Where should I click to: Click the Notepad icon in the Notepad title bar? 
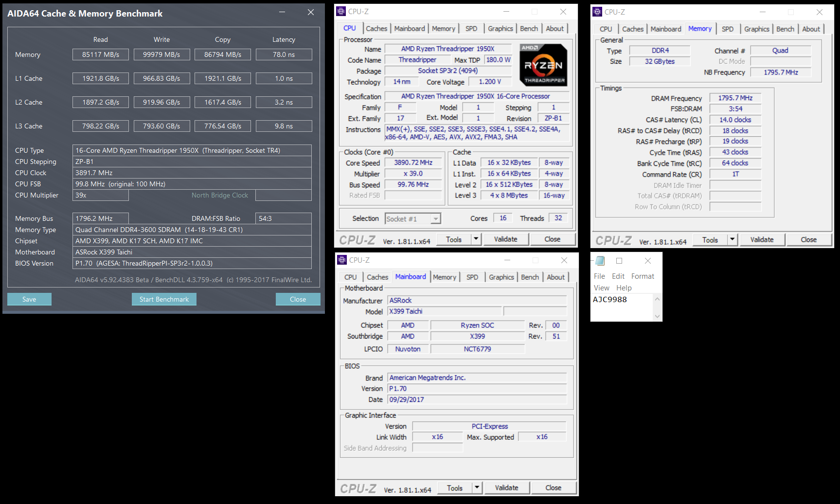[600, 261]
